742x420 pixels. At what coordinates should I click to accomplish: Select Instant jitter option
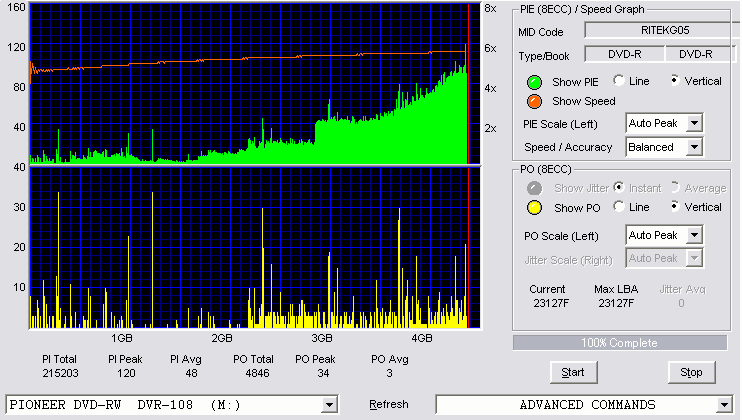618,187
